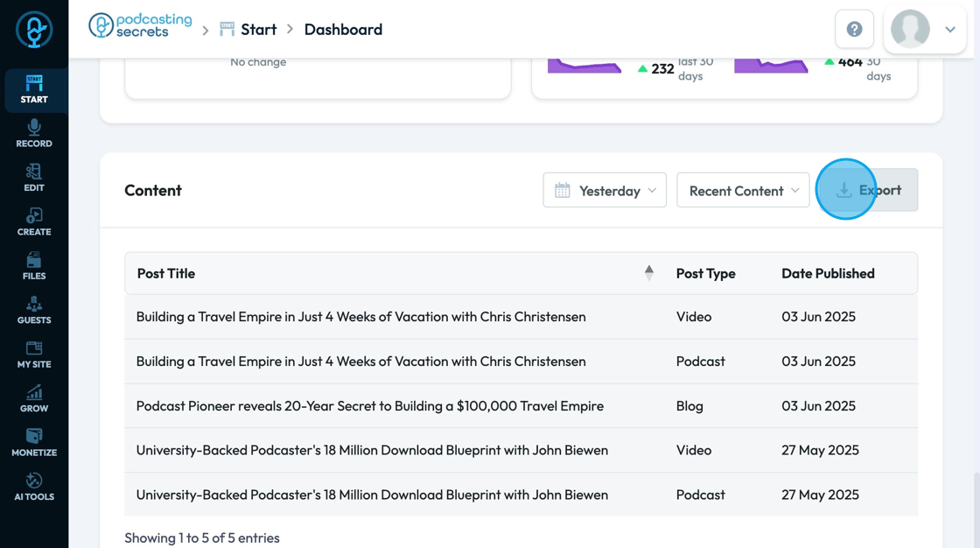This screenshot has width=980, height=548.
Task: Open the Grow analytics section
Action: 34,399
